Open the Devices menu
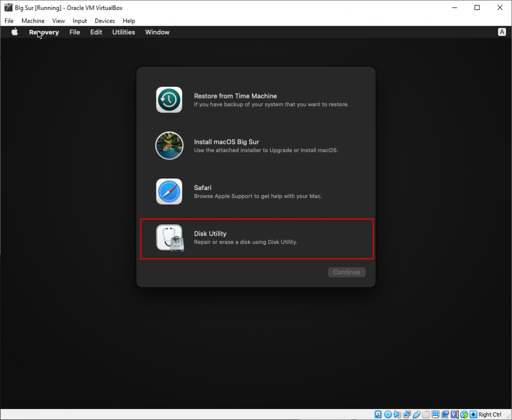 tap(104, 21)
